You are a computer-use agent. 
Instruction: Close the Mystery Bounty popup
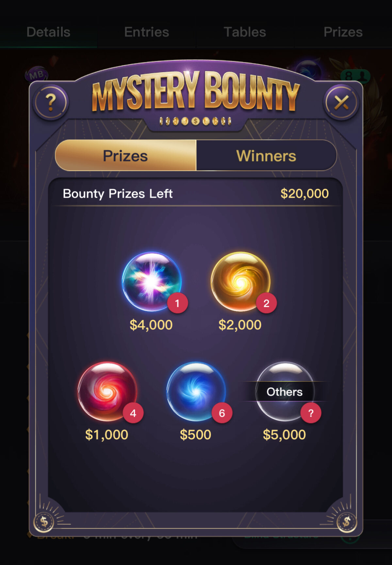pyautogui.click(x=341, y=102)
